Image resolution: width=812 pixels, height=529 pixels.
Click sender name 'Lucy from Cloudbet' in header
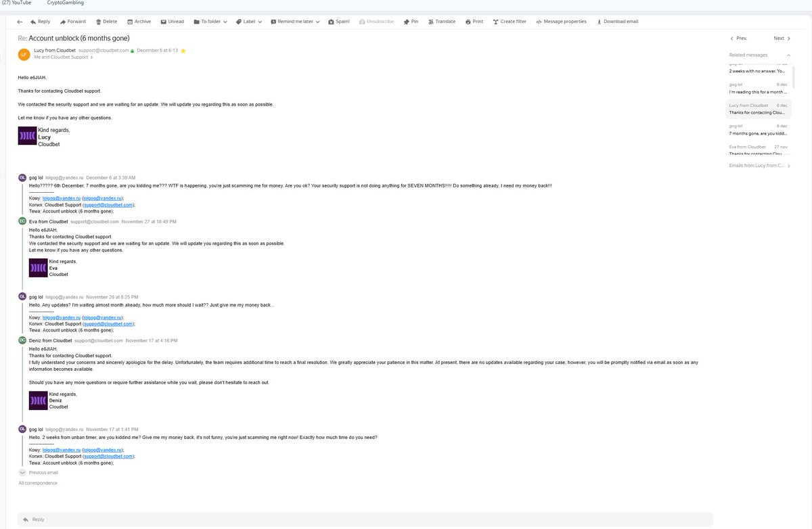click(x=55, y=51)
